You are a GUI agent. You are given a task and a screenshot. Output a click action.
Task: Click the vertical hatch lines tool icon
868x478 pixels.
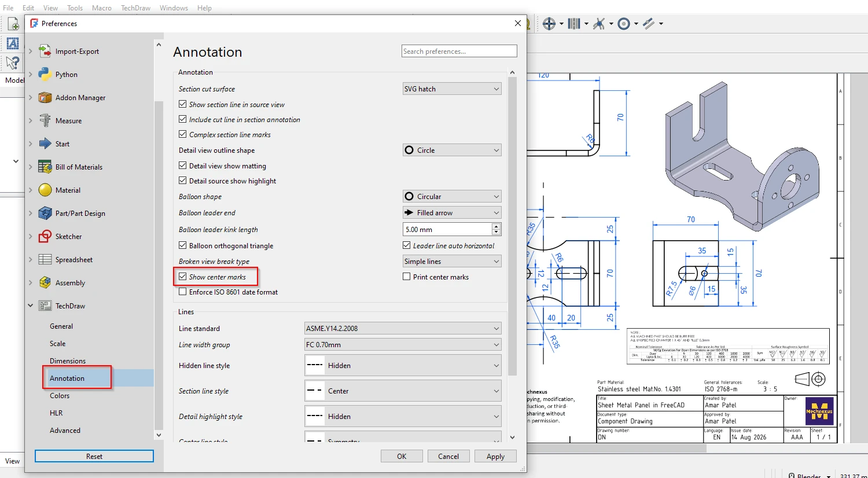click(574, 24)
